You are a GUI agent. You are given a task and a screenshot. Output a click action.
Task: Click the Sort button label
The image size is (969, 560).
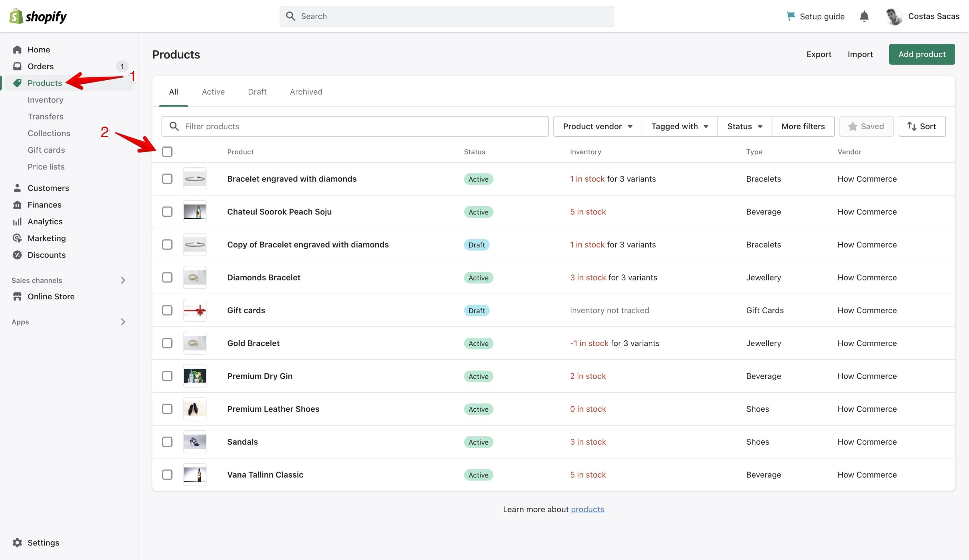928,126
